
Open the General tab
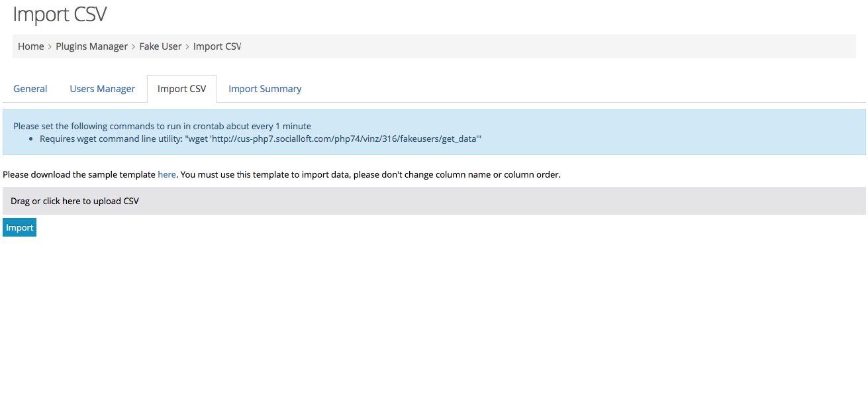(30, 89)
